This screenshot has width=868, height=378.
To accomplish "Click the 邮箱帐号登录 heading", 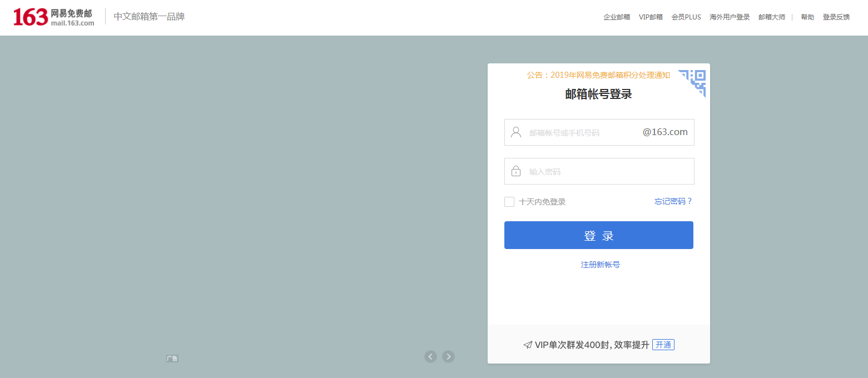I will (599, 94).
